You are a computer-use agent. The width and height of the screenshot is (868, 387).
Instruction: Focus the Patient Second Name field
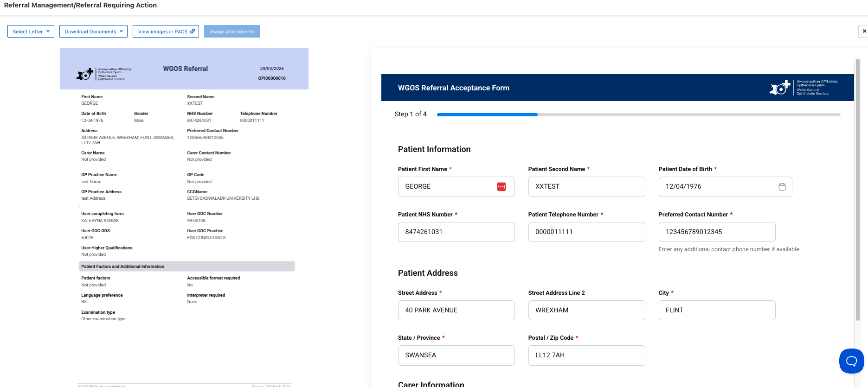click(x=586, y=187)
